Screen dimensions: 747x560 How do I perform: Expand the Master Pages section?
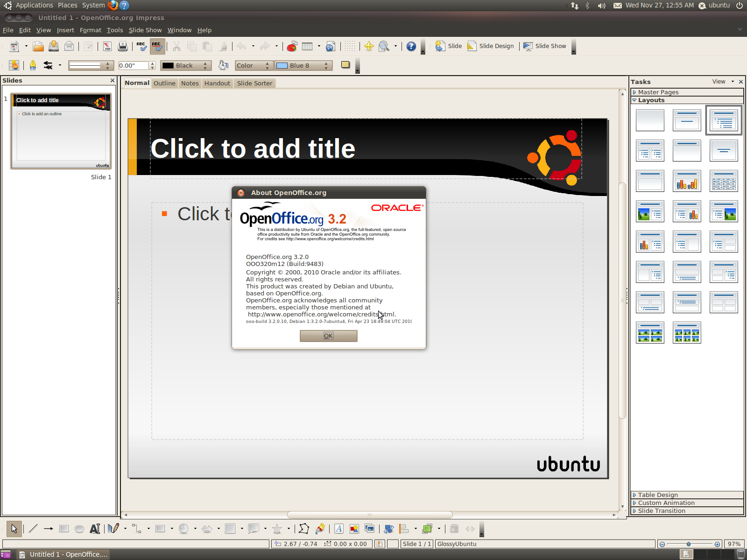687,92
